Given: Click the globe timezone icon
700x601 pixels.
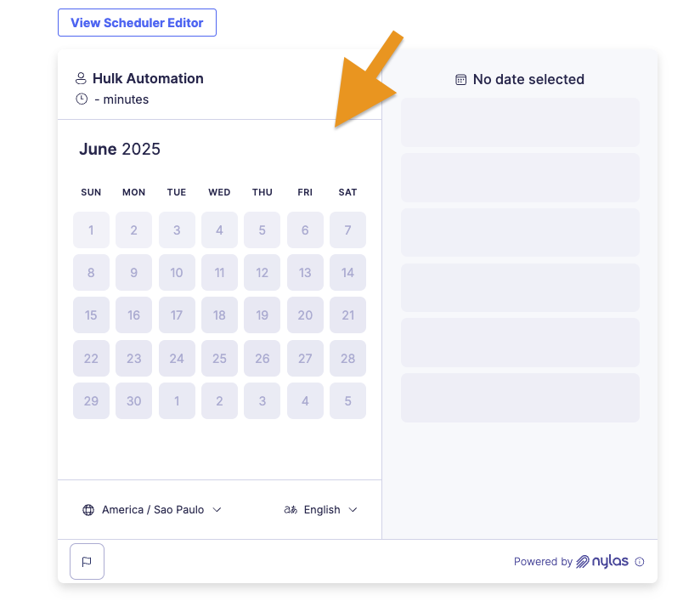Looking at the screenshot, I should point(88,510).
